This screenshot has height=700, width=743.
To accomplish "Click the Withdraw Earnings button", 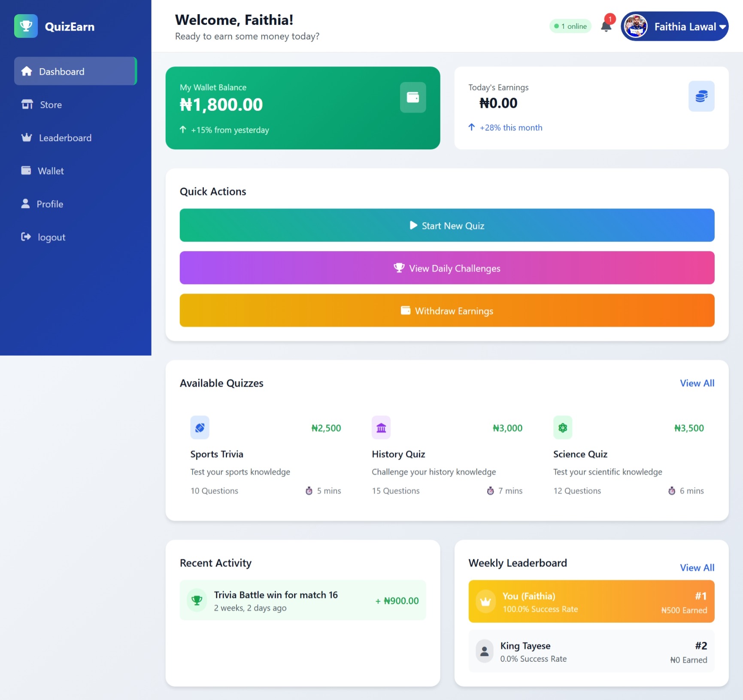I will (447, 310).
